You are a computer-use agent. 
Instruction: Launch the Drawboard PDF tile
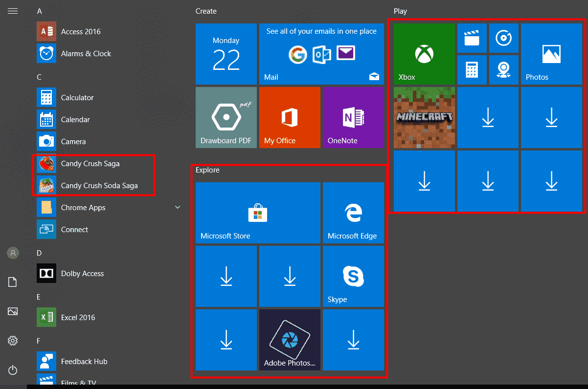click(x=226, y=117)
